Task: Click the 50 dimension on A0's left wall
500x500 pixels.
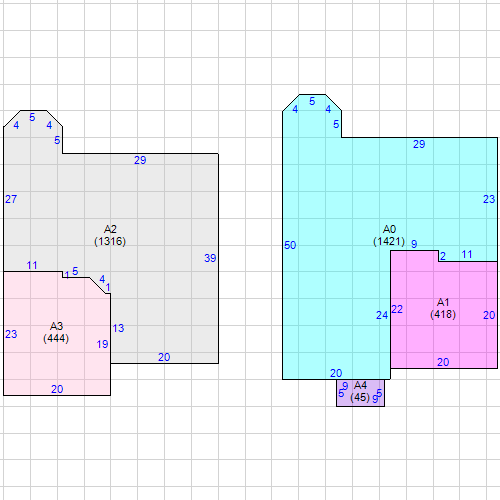Action: click(x=290, y=245)
